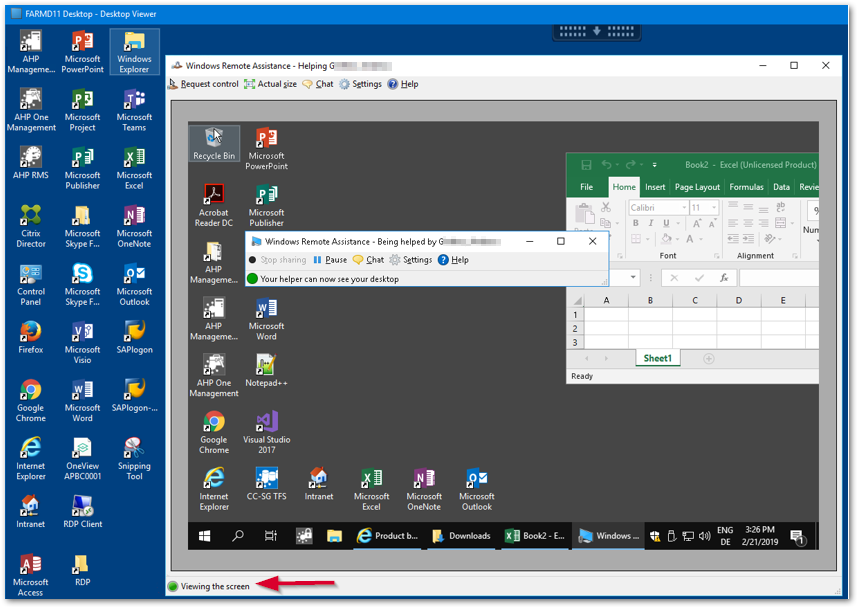858x608 pixels.
Task: Open Snipping Tool desktop icon
Action: point(134,459)
